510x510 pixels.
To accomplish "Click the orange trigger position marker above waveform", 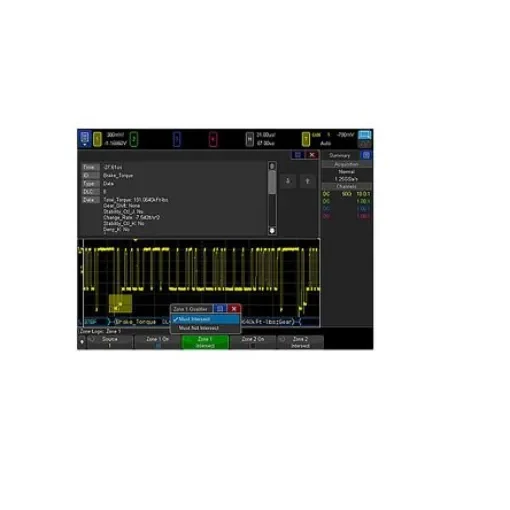I will tap(135, 240).
